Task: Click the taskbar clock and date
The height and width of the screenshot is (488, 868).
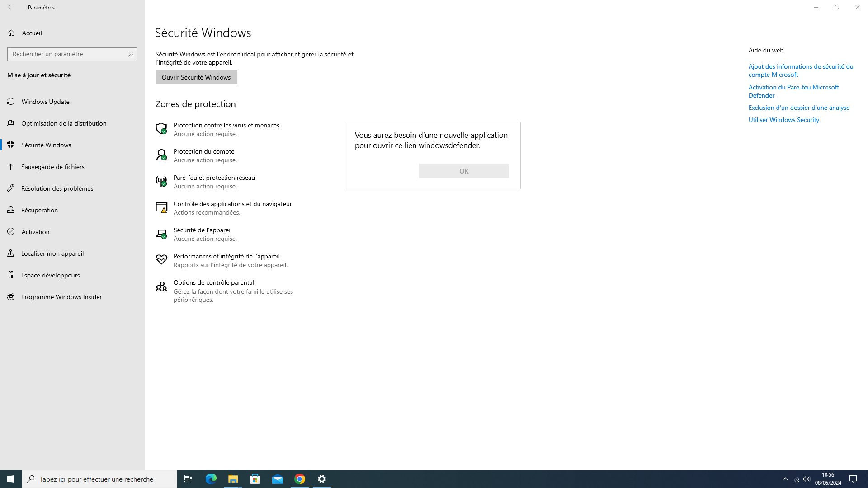Action: coord(828,479)
